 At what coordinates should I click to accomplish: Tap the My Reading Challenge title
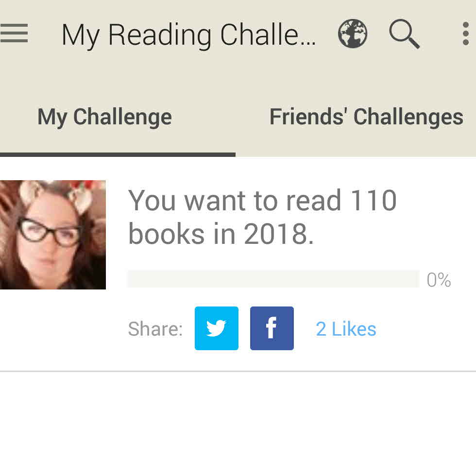point(188,35)
